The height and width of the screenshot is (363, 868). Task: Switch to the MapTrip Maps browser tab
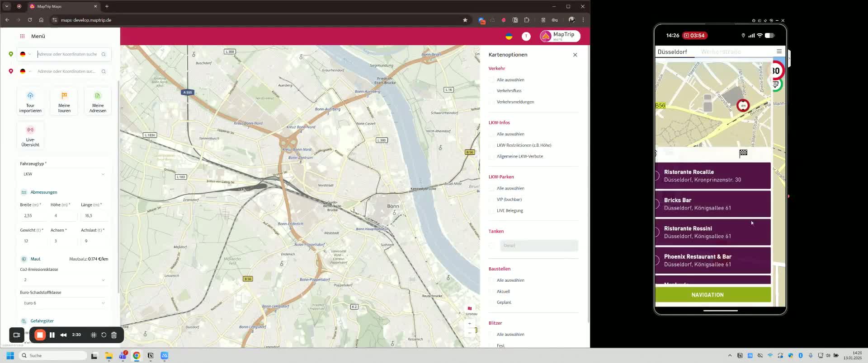click(x=64, y=6)
